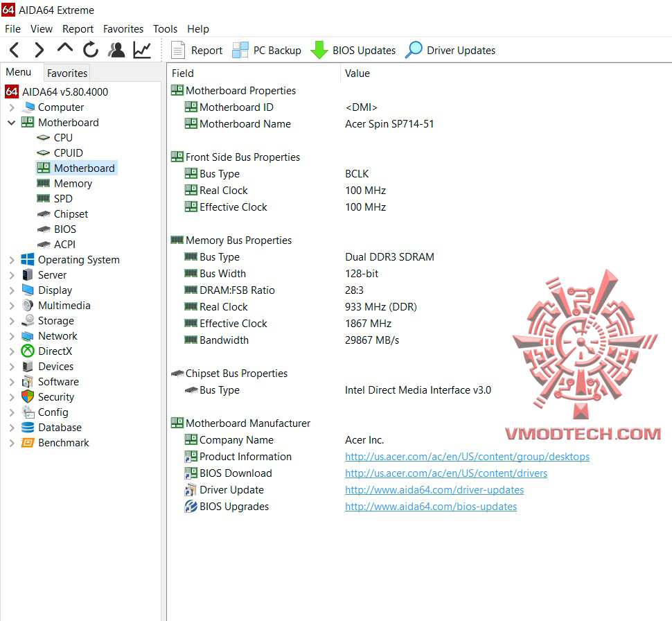Go up one level with Up arrow
672x621 pixels.
(64, 48)
